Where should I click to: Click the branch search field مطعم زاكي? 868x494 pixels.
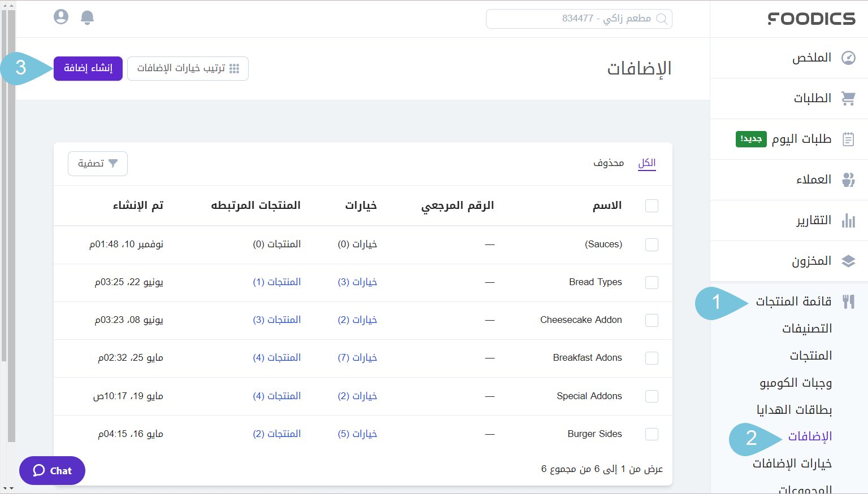(x=579, y=19)
